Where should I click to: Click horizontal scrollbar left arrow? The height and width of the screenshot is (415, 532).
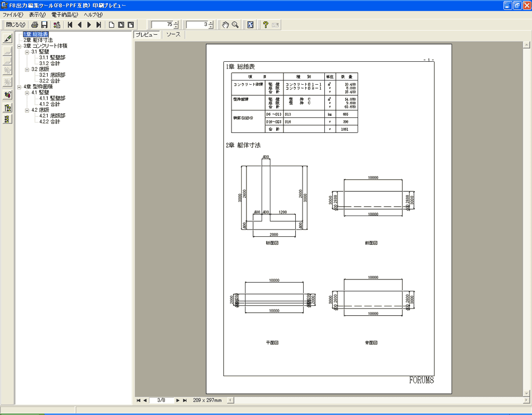point(230,400)
